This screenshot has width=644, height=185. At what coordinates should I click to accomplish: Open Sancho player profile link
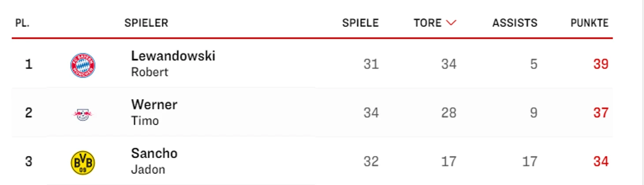154,153
